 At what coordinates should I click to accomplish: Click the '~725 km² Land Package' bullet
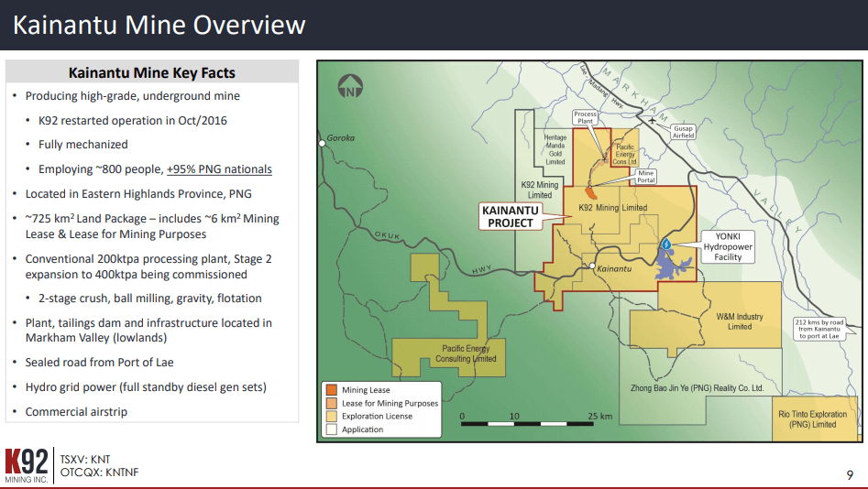point(152,226)
